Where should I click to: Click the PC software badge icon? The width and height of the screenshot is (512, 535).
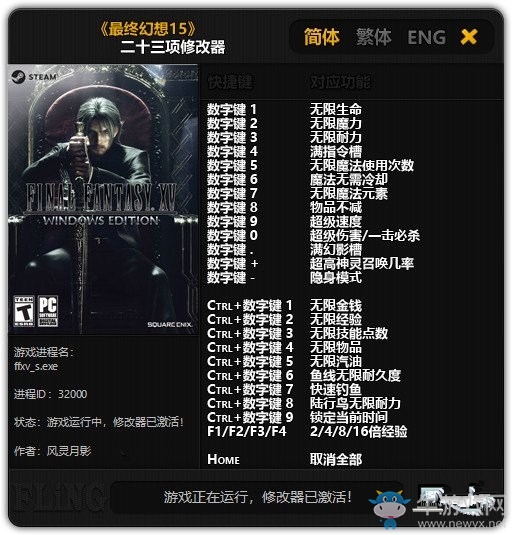pos(48,312)
